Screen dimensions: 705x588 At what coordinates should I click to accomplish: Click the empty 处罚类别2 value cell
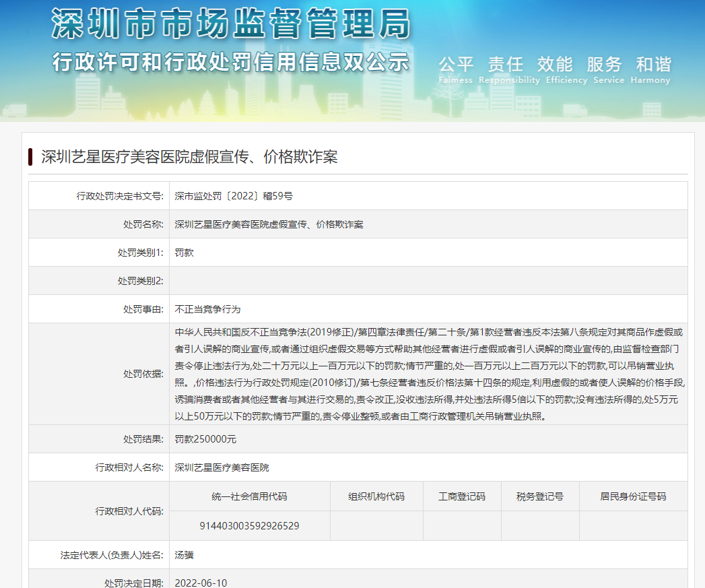(x=428, y=281)
